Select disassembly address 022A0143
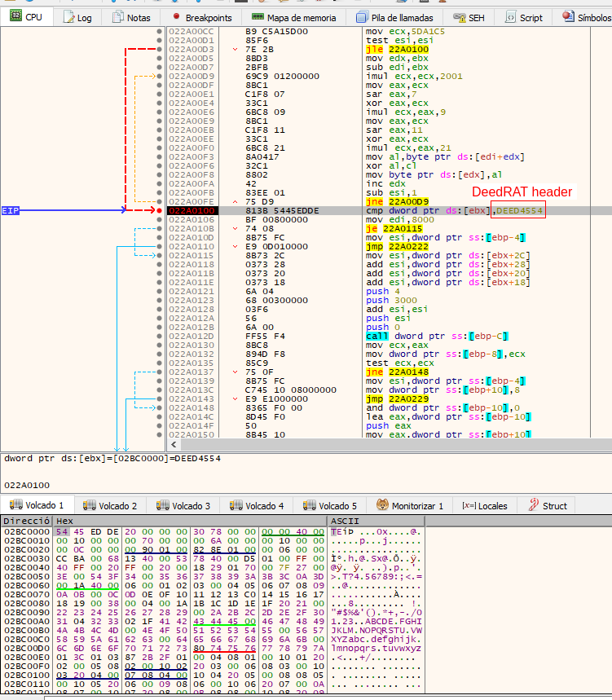 [x=192, y=398]
